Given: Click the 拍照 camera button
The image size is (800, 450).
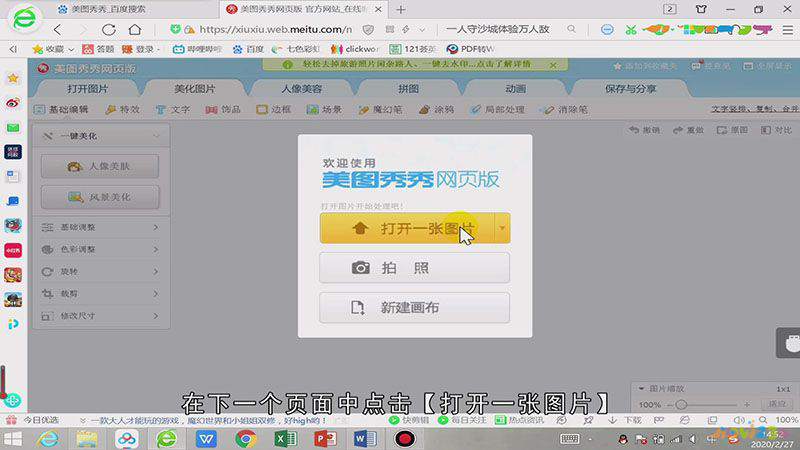Looking at the screenshot, I should [414, 268].
